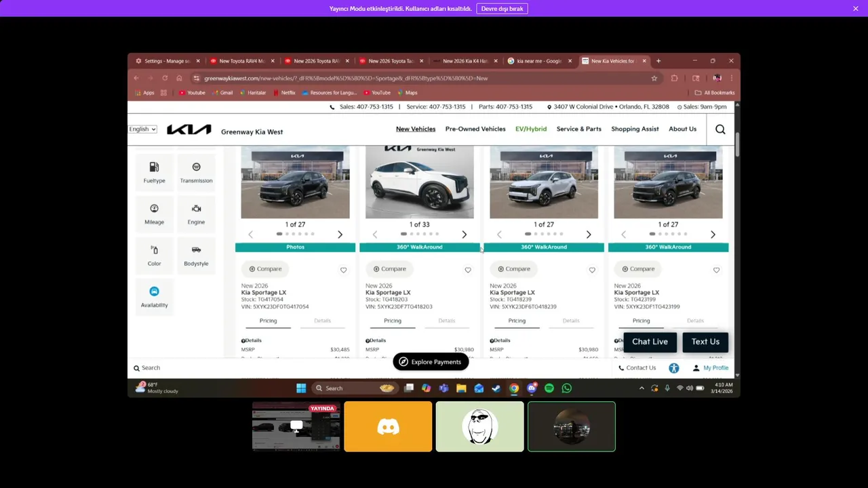Open 360° WalkAround for stock TG418239
The width and height of the screenshot is (868, 488).
click(544, 247)
